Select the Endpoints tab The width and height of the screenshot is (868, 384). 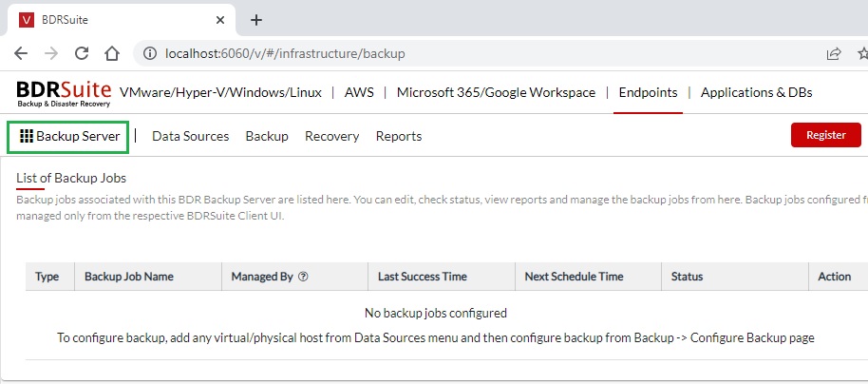click(x=648, y=92)
